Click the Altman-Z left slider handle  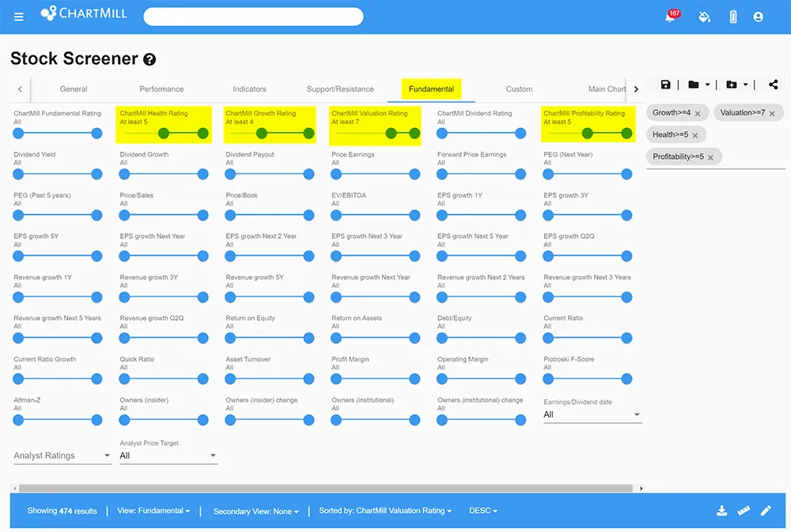(18, 420)
